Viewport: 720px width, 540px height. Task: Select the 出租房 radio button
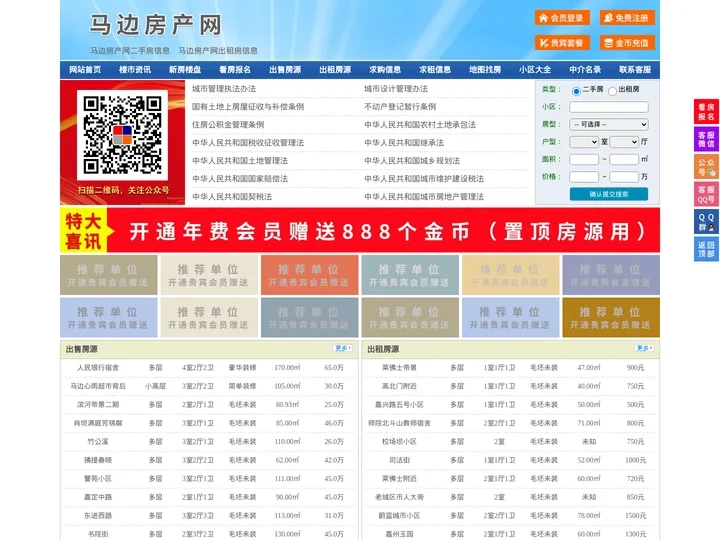point(612,91)
